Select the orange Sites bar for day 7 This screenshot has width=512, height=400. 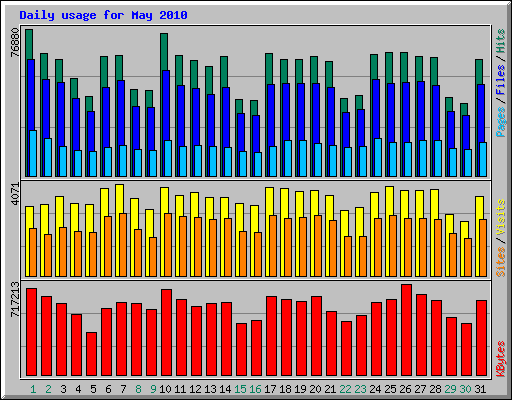click(x=123, y=245)
